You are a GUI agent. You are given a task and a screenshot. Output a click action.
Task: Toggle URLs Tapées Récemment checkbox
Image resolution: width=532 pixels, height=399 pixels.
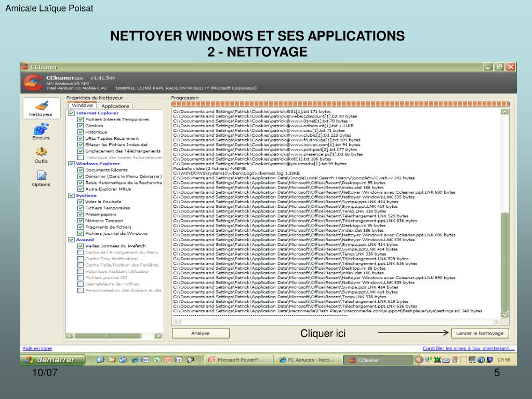point(81,138)
